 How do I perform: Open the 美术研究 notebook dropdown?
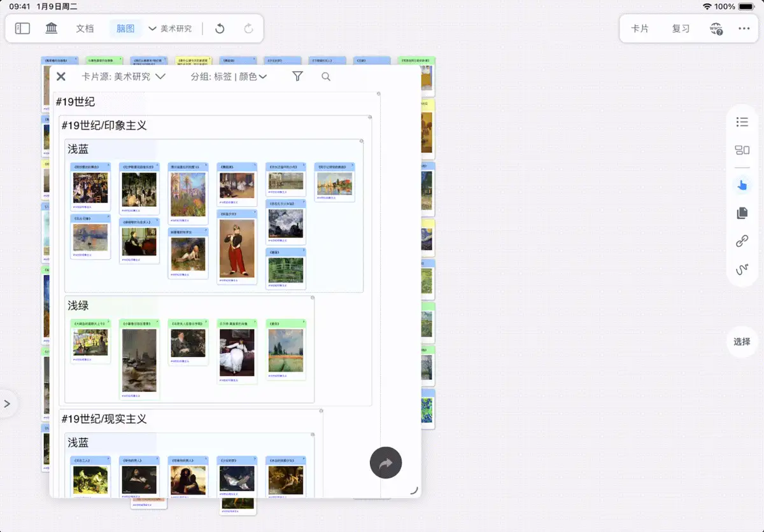point(170,29)
